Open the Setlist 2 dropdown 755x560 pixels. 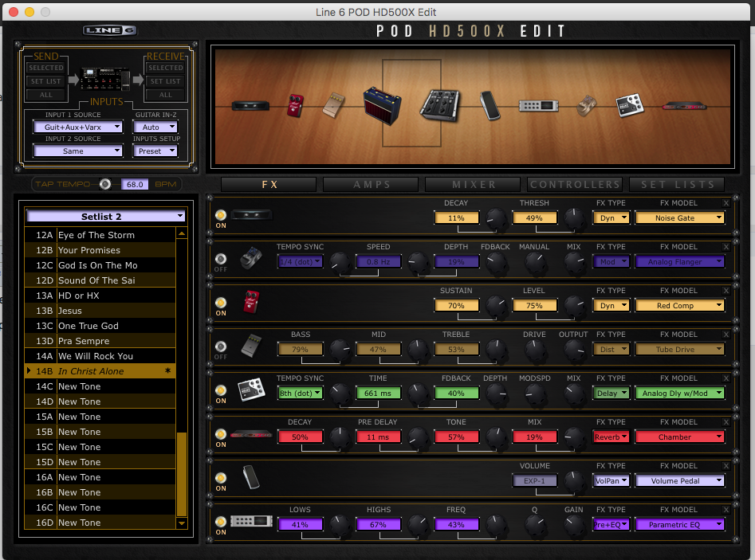105,216
